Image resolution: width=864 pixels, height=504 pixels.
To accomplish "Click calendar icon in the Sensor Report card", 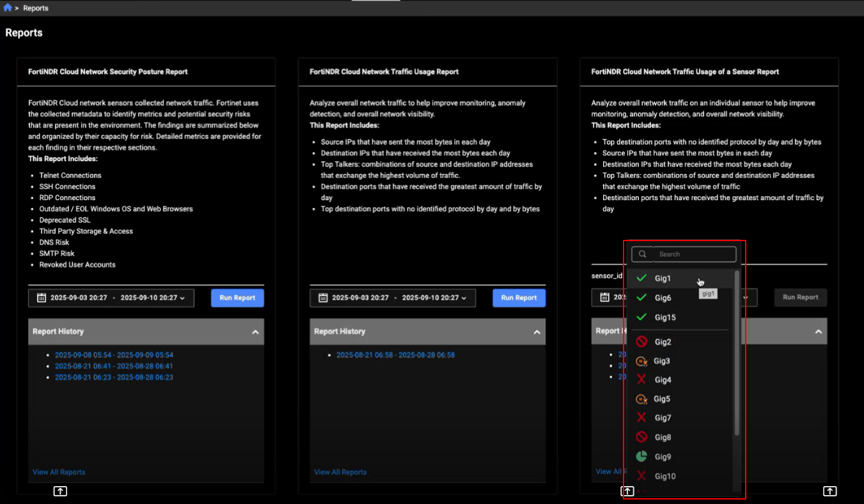I will [604, 297].
